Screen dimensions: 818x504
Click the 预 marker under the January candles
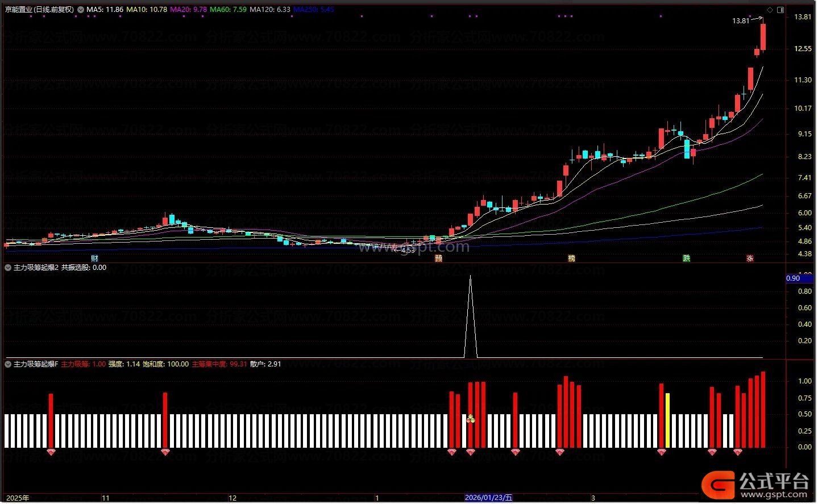pyautogui.click(x=439, y=258)
